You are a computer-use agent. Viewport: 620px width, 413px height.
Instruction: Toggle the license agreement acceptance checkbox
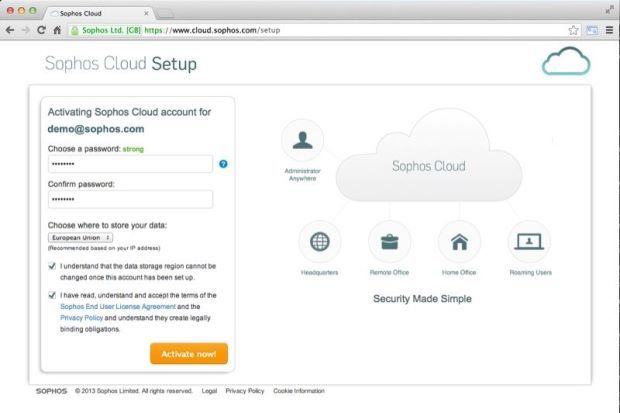pos(52,295)
